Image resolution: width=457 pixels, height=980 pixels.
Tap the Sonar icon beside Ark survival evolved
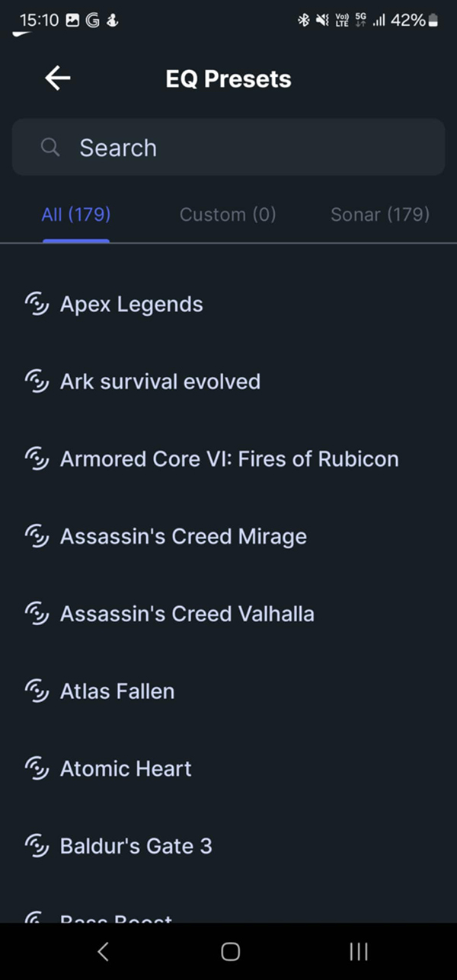click(x=37, y=381)
